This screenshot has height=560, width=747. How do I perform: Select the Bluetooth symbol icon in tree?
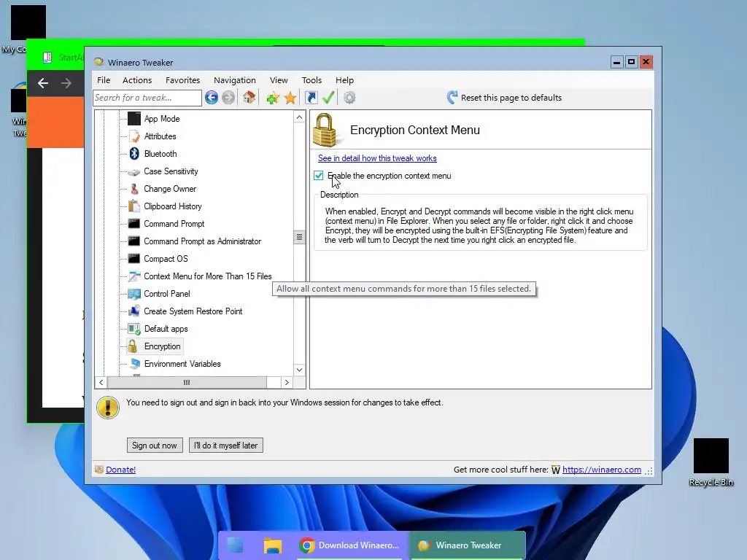(x=134, y=153)
